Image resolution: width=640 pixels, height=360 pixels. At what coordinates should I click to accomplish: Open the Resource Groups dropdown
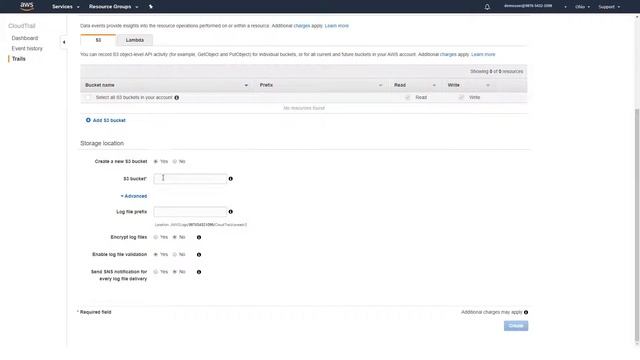tap(113, 7)
